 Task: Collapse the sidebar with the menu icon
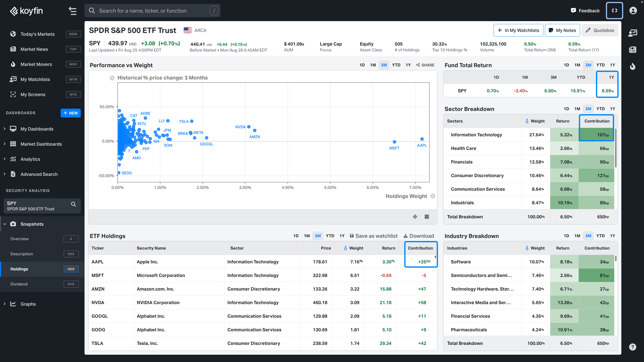coord(73,11)
